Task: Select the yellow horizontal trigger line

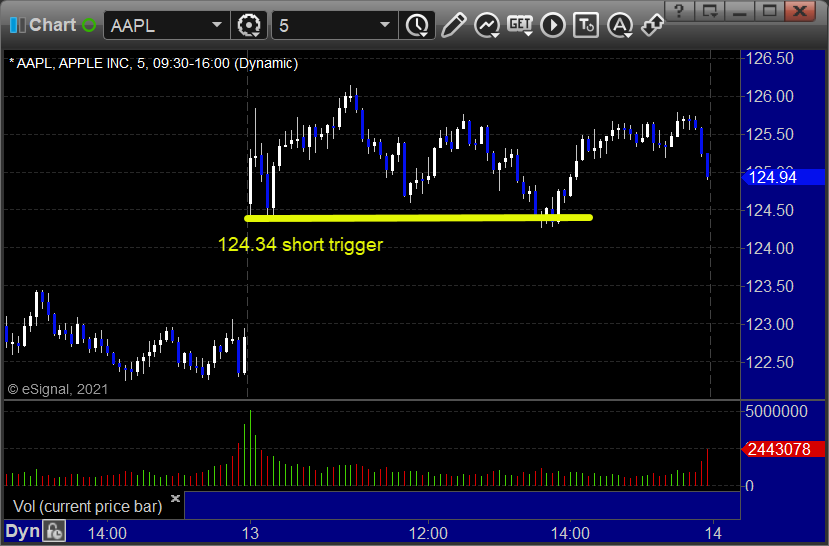Action: tap(418, 218)
